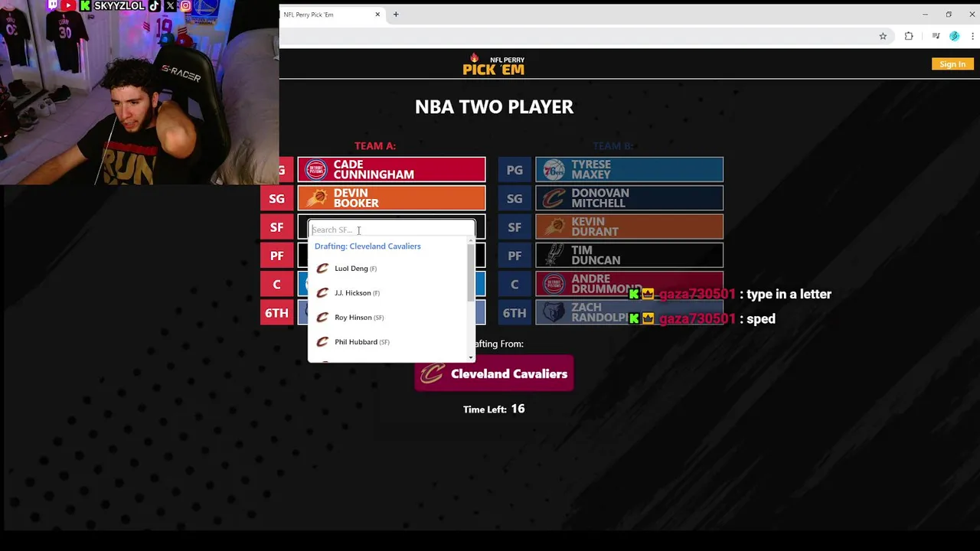Click the Instagram icon in stream overlay
Screen dimensions: 980x551
[185, 5]
